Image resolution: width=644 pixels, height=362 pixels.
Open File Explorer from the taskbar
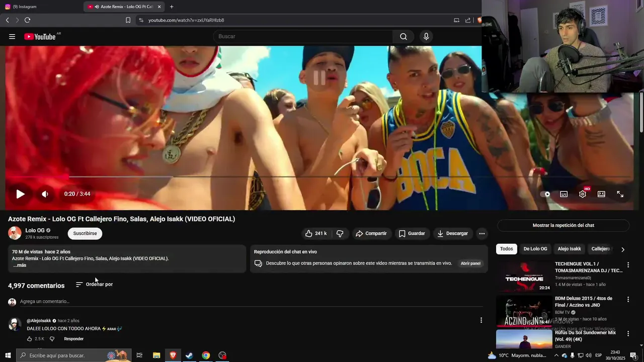156,355
